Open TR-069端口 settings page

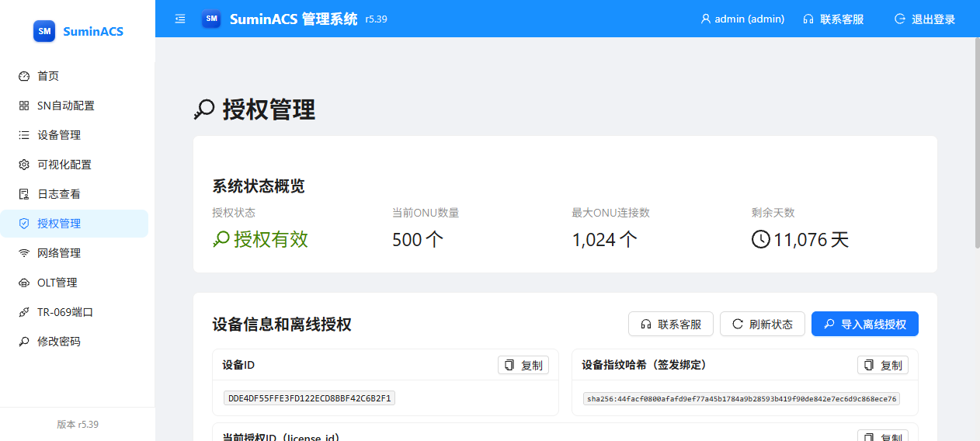[x=75, y=312]
